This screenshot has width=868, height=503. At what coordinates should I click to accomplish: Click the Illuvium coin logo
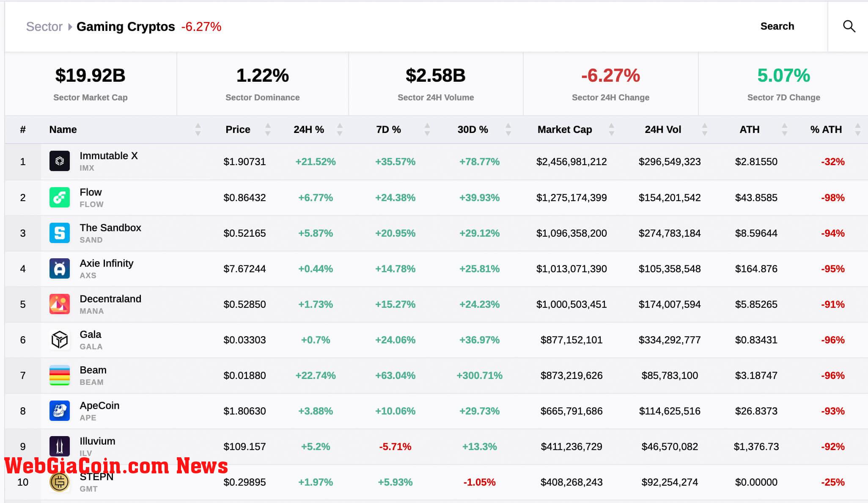coord(60,446)
